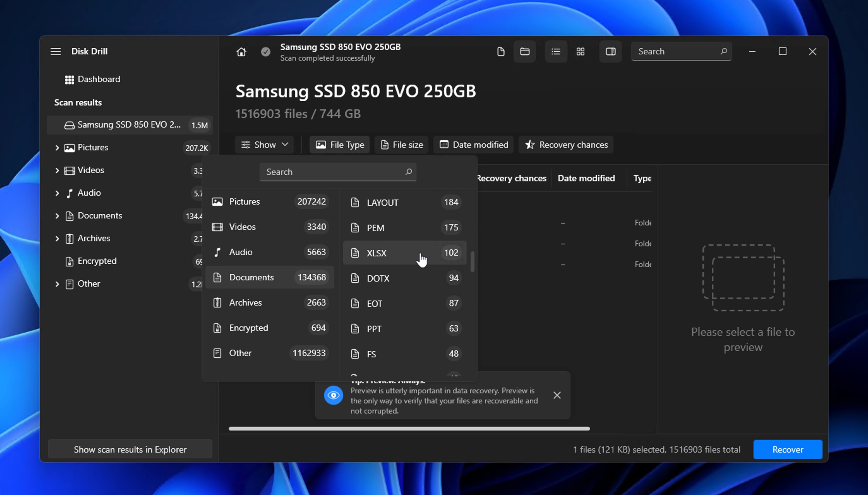
Task: Select EOT file extension
Action: pyautogui.click(x=405, y=303)
